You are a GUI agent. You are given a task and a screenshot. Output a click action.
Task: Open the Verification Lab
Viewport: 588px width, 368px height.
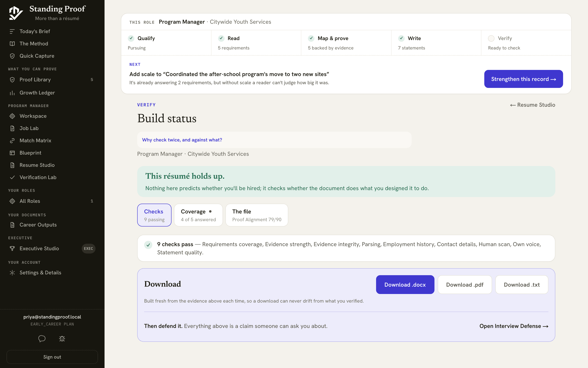pyautogui.click(x=52, y=177)
